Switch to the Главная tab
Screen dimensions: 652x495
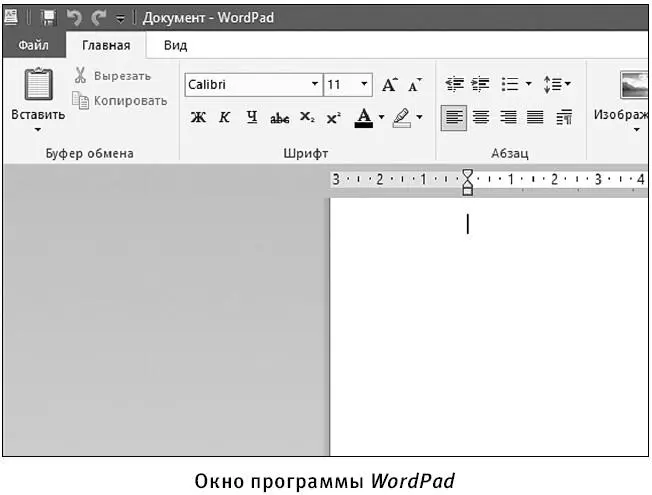point(106,45)
